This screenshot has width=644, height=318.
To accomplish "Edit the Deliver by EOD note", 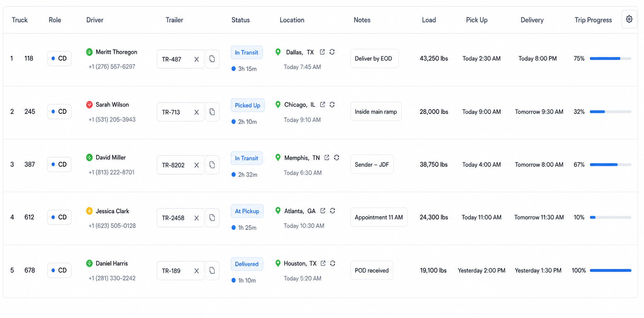I will (x=374, y=58).
